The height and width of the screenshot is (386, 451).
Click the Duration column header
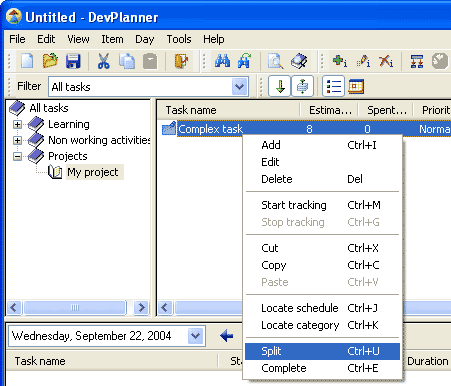pos(427,361)
